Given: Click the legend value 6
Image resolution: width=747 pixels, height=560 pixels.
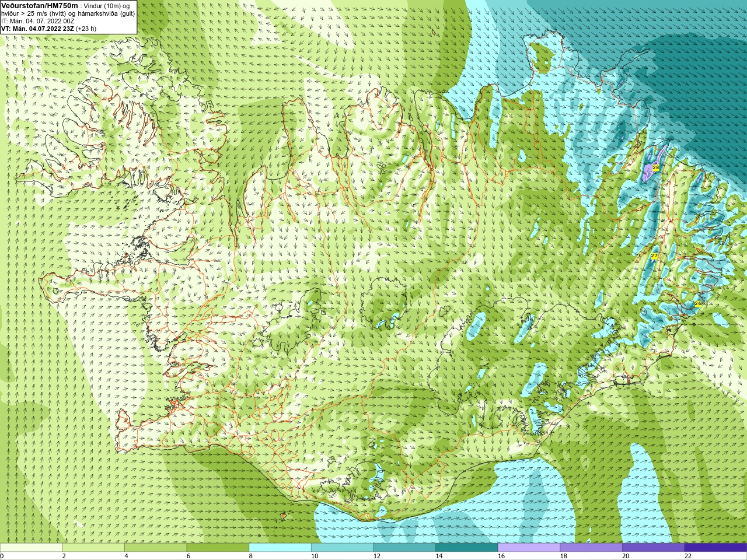Looking at the screenshot, I should pyautogui.click(x=188, y=556).
